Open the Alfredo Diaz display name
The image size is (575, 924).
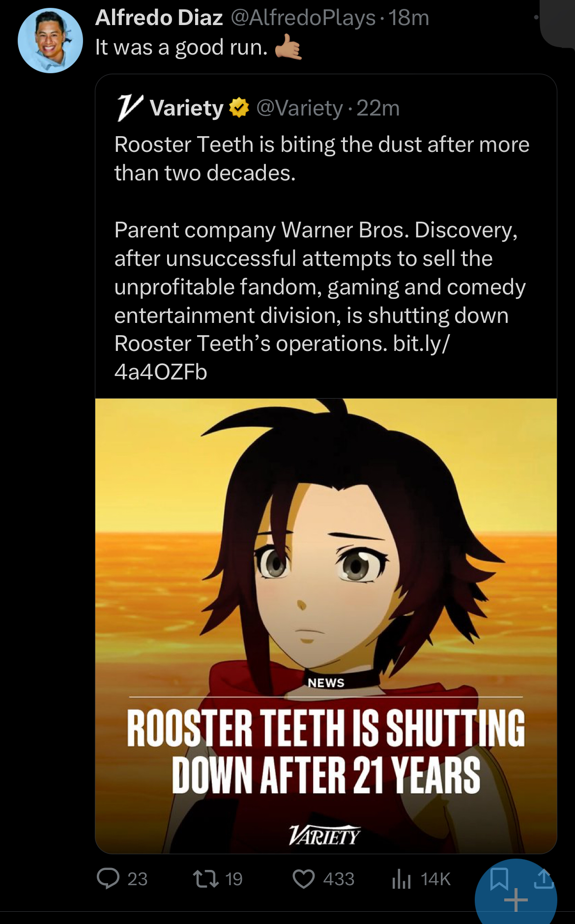tap(159, 18)
